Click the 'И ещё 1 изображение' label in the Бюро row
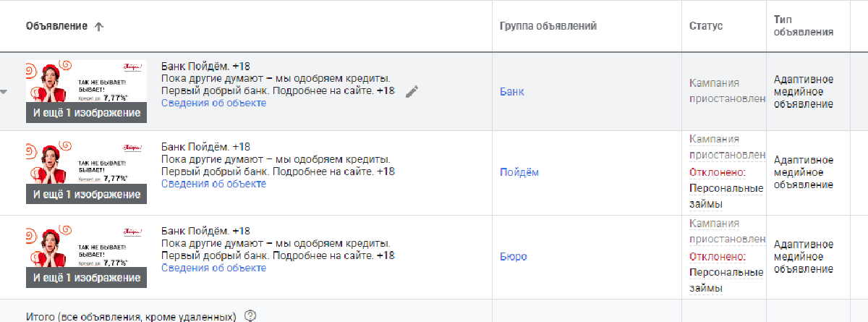868x322 pixels. click(x=86, y=278)
